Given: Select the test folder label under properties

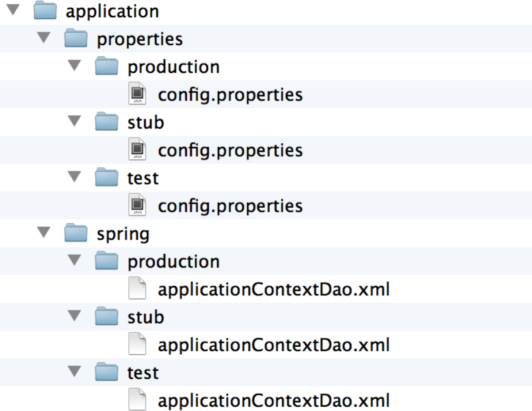Looking at the screenshot, I should click(x=143, y=178).
